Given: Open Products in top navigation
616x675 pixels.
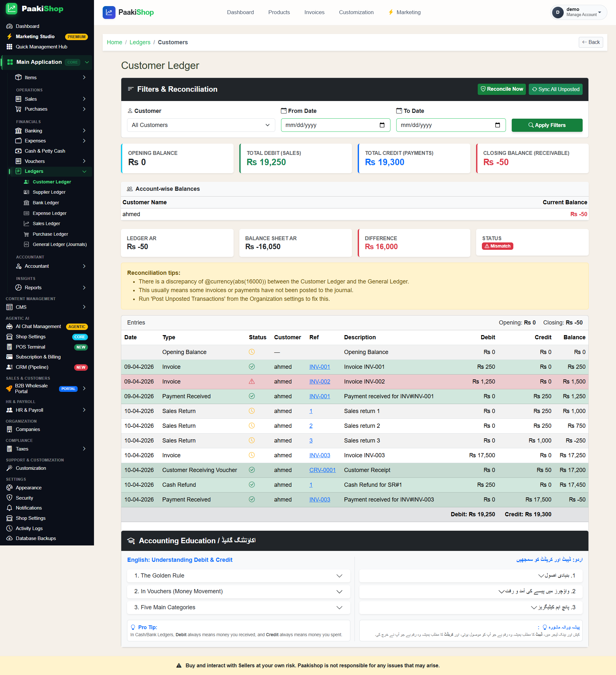Looking at the screenshot, I should (x=279, y=13).
